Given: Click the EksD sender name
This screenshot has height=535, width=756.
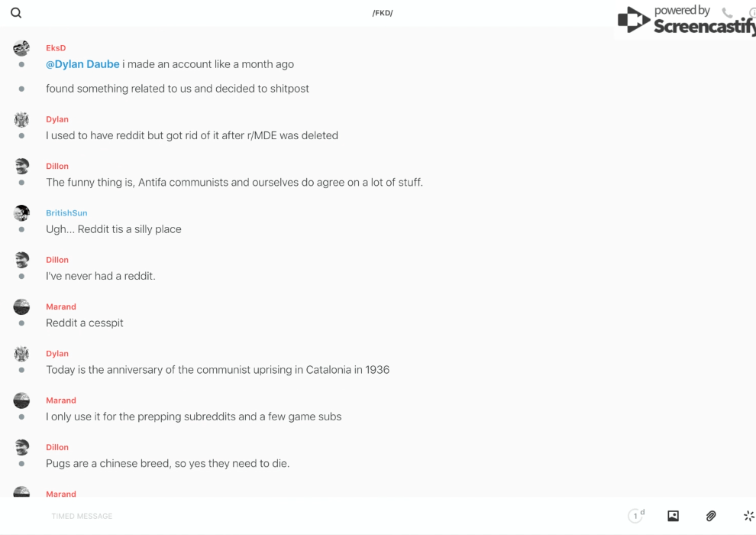Looking at the screenshot, I should point(56,48).
